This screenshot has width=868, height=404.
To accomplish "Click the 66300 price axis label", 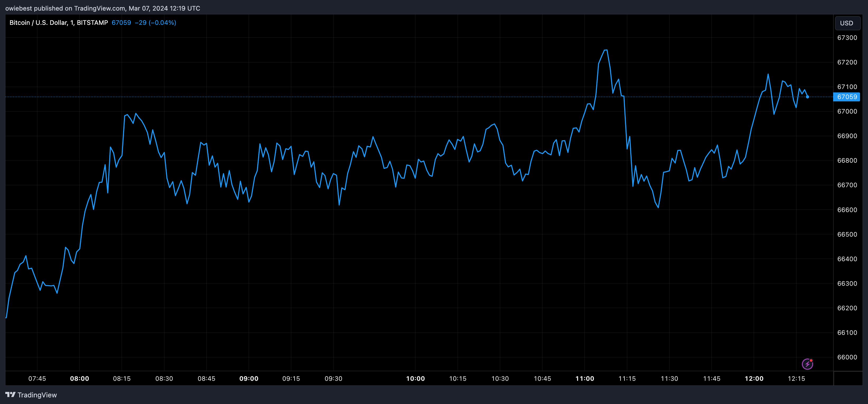I will point(847,284).
